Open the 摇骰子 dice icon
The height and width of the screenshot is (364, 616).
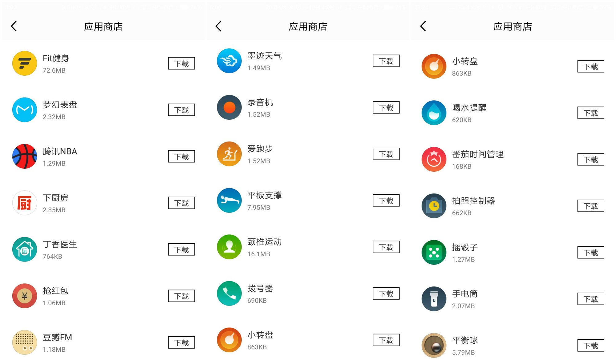434,252
